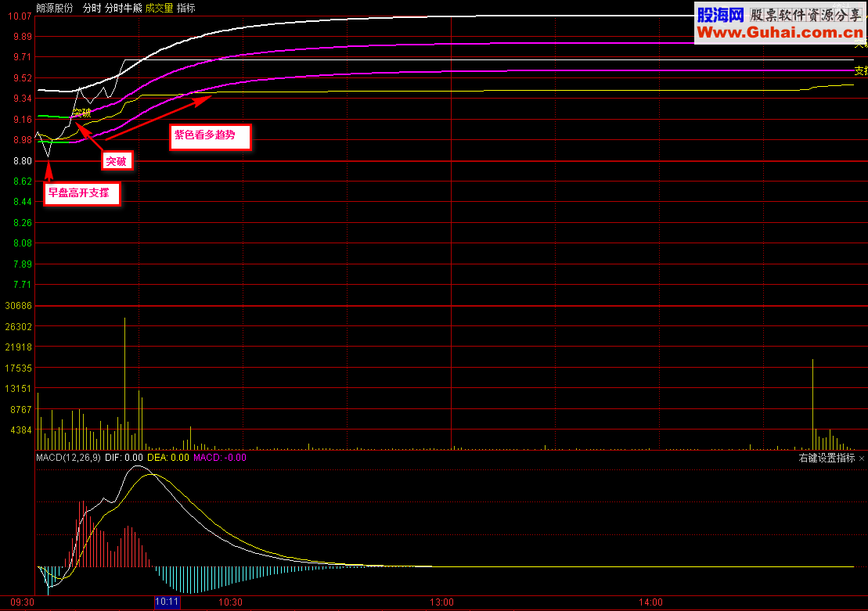
Task: Click the 21918 volume axis label
Action: (x=18, y=348)
